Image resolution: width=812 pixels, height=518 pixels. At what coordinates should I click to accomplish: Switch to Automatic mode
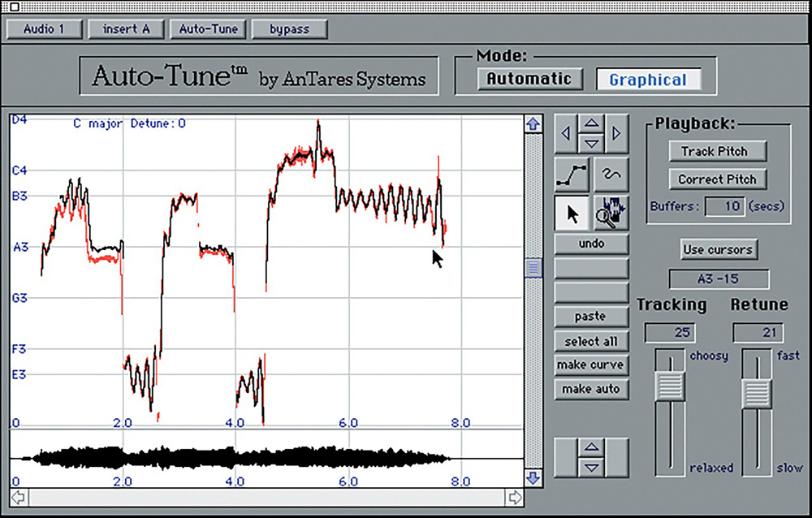(529, 79)
